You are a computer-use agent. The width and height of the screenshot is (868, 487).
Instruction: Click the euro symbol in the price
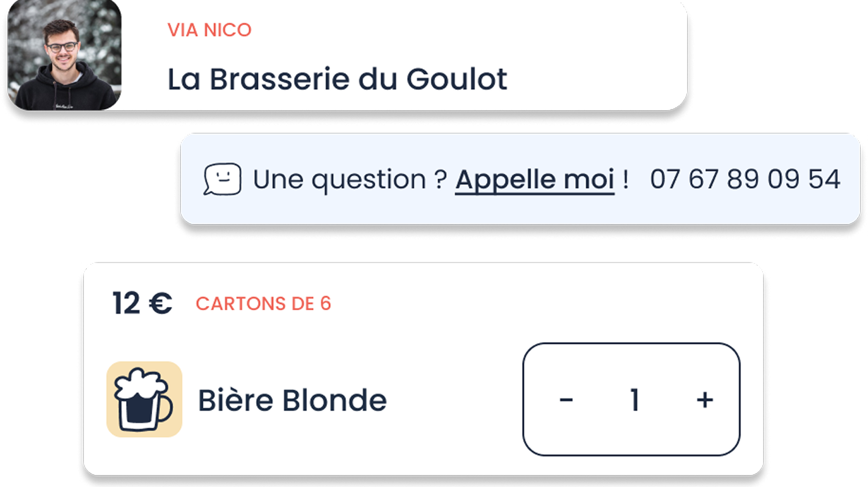click(x=160, y=303)
